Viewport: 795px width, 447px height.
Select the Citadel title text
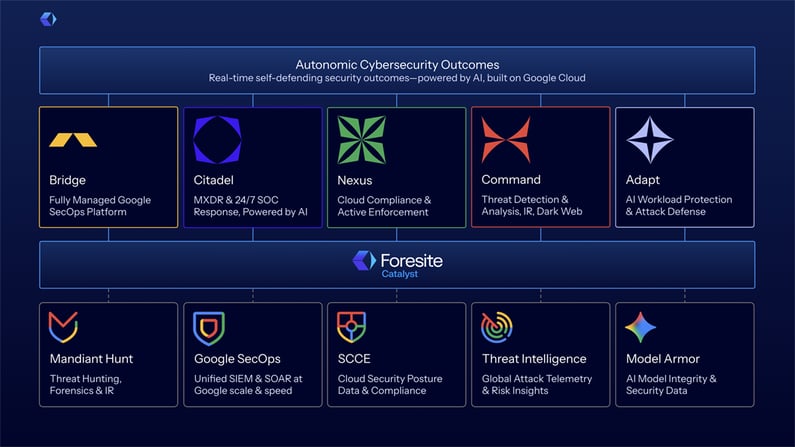click(213, 180)
